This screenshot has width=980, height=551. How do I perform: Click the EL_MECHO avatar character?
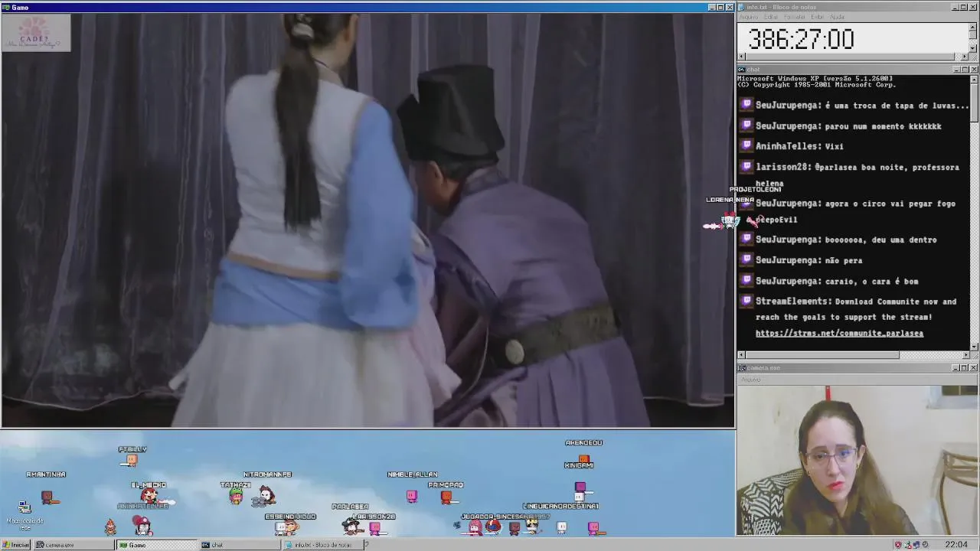pos(149,497)
